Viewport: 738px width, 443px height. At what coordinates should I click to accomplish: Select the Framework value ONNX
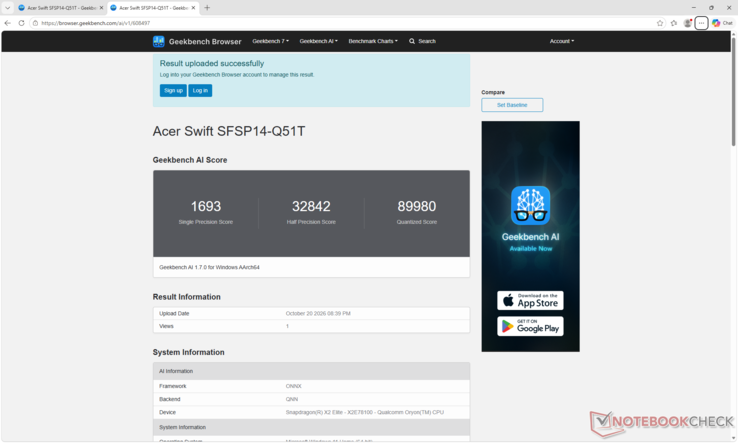[293, 386]
